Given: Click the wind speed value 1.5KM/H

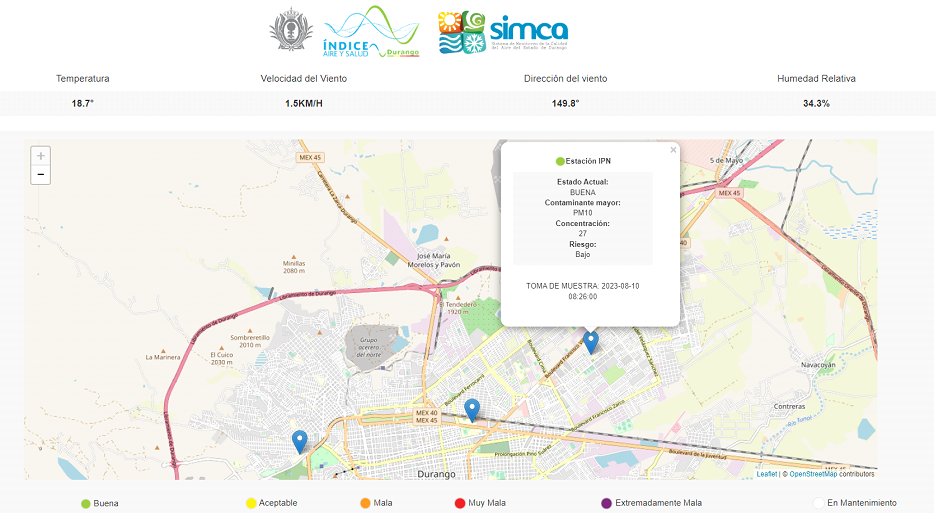Looking at the screenshot, I should click(x=304, y=103).
